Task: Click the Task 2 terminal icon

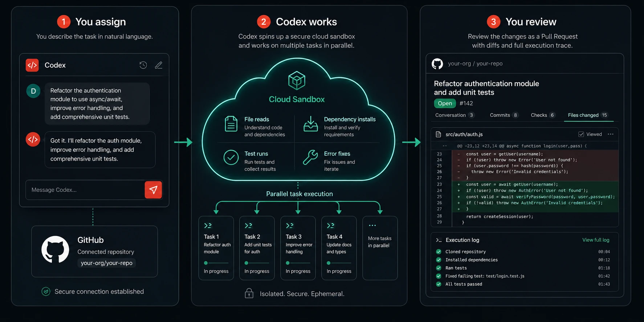Action: (248, 225)
